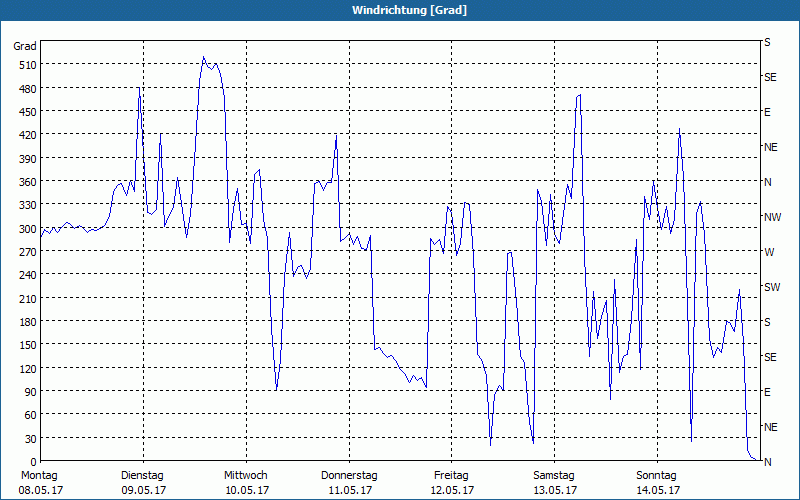Click the 'Dienstag' day label
The image size is (800, 500).
[142, 476]
